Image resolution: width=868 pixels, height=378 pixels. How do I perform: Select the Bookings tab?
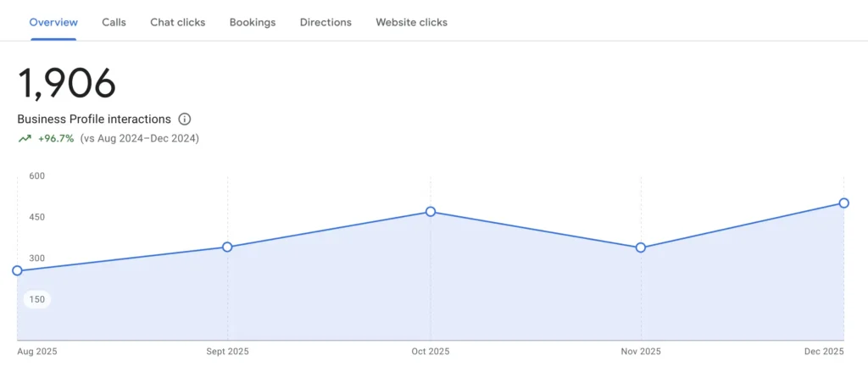click(x=253, y=22)
